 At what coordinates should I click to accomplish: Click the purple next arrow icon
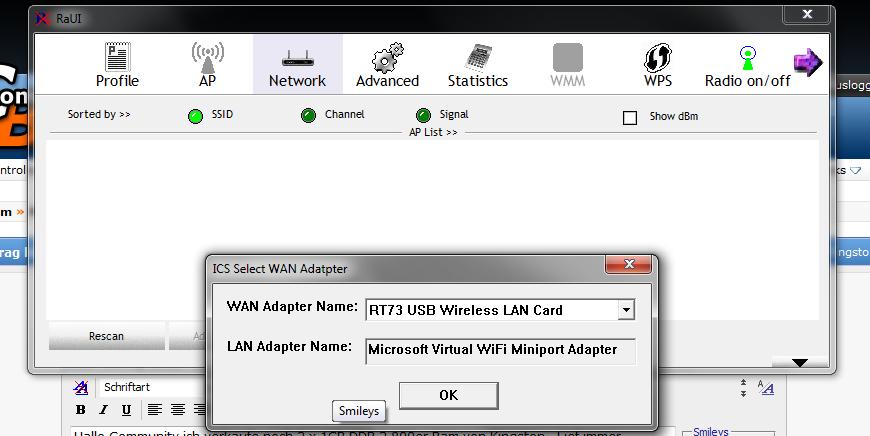(x=808, y=62)
